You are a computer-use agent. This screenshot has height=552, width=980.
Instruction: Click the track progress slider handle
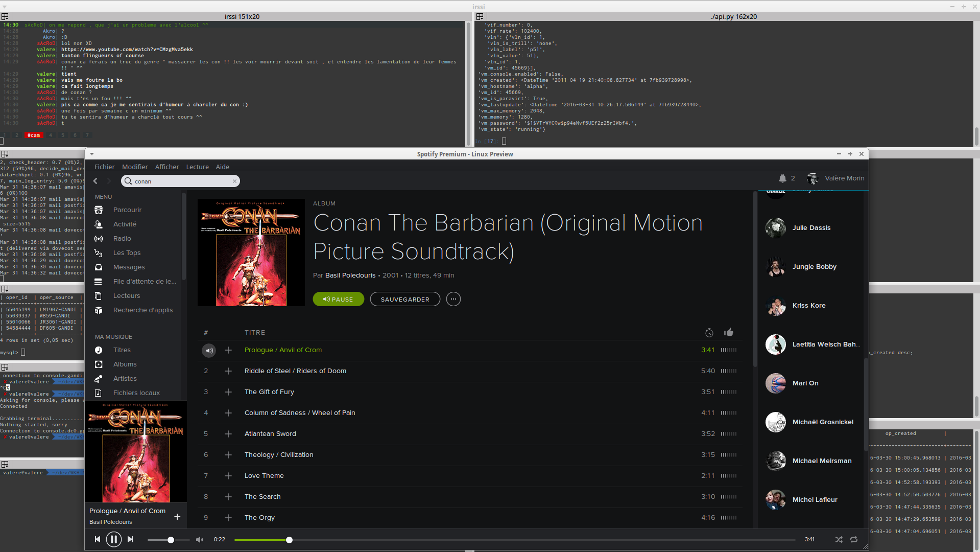pyautogui.click(x=289, y=540)
